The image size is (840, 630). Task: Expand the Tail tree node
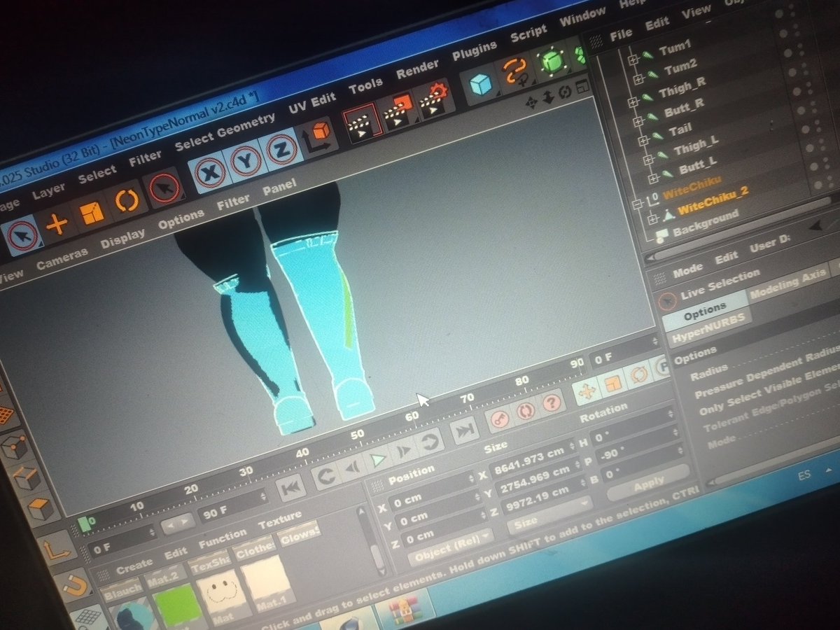(x=644, y=141)
